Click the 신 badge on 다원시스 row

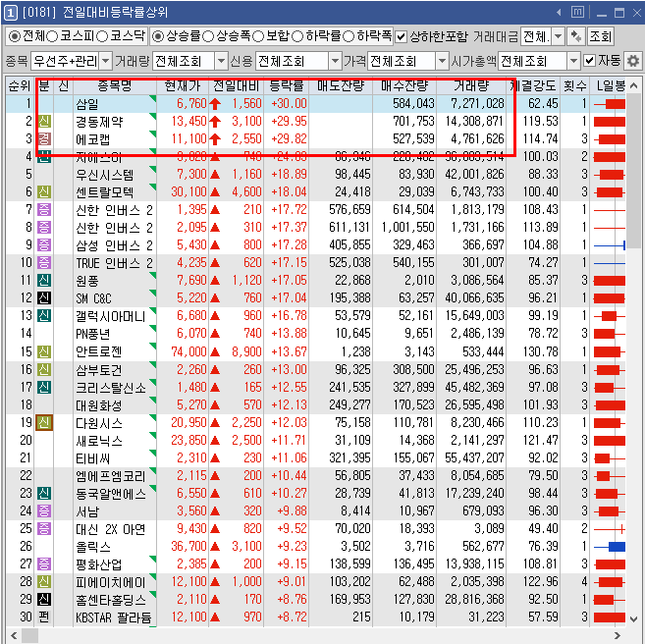tap(44, 422)
